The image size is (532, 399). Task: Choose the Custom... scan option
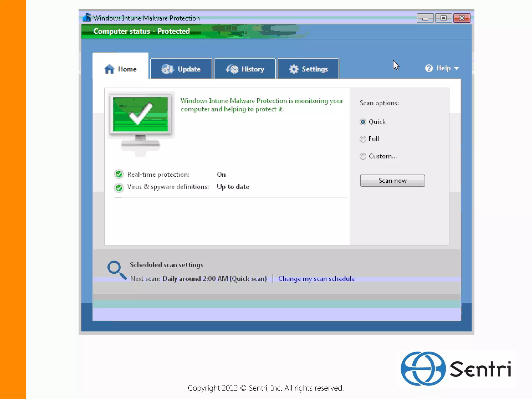363,156
